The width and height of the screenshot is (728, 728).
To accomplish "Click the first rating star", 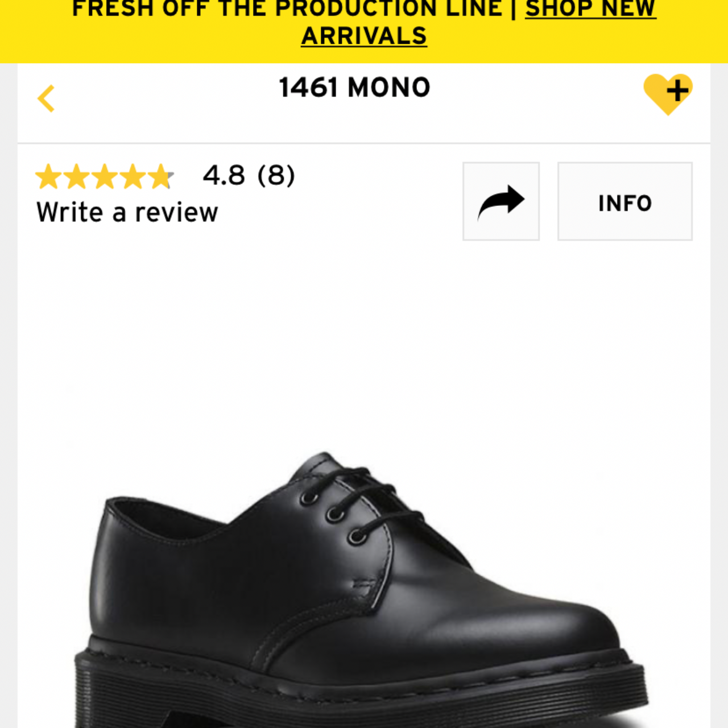I will [x=48, y=176].
